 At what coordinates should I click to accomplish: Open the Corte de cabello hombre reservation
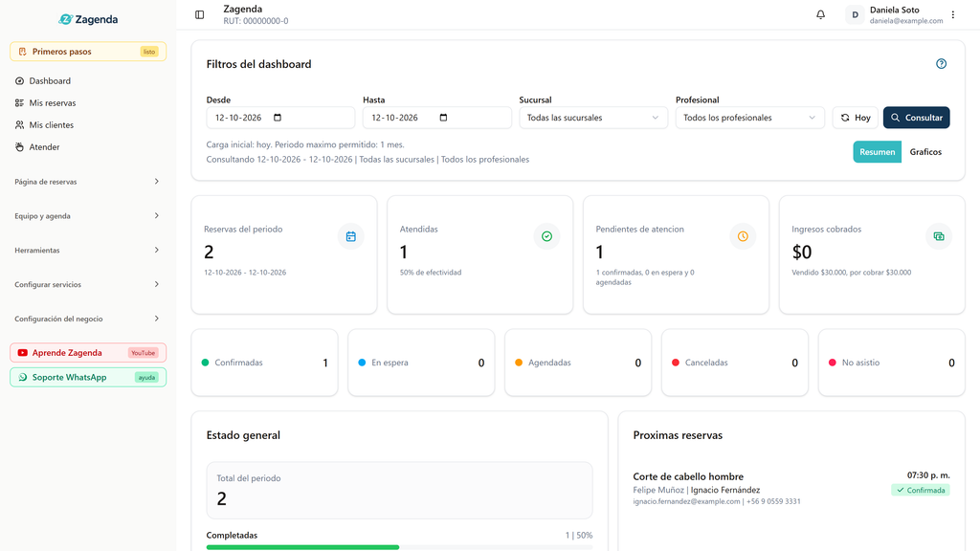tap(688, 476)
